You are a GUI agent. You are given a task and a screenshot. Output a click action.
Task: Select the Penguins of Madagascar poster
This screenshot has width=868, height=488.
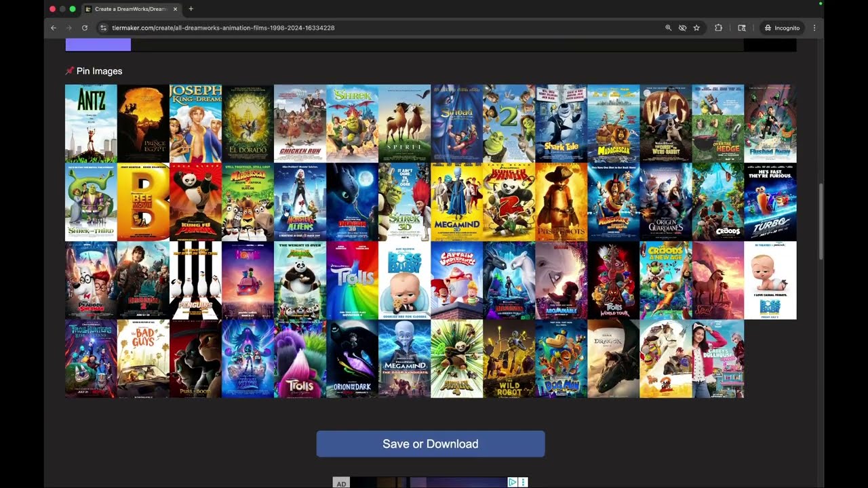point(195,281)
